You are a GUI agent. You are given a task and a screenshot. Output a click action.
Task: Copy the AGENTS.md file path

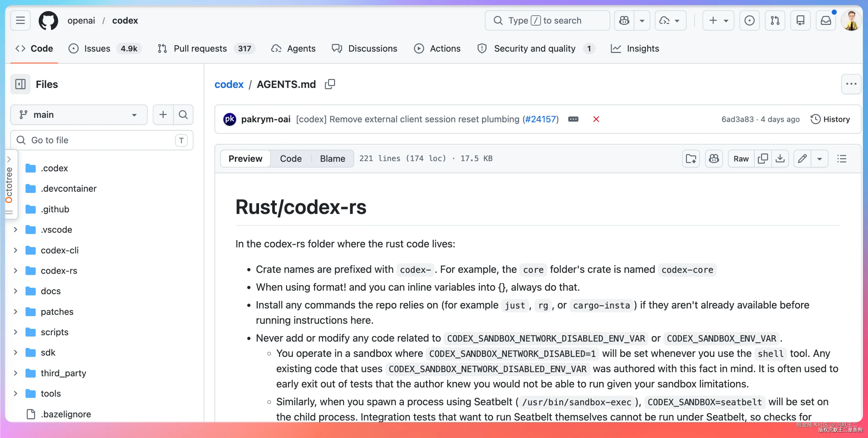click(x=330, y=84)
